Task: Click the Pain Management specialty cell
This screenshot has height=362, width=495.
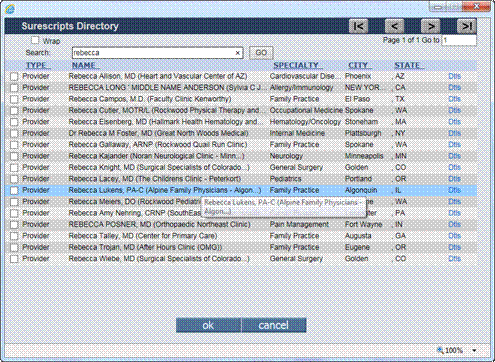Action: 299,224
